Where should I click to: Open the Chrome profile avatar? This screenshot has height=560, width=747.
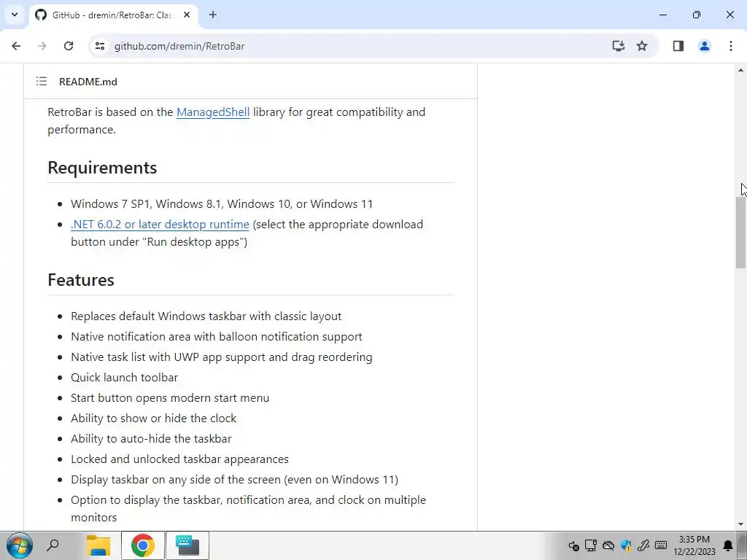[705, 46]
